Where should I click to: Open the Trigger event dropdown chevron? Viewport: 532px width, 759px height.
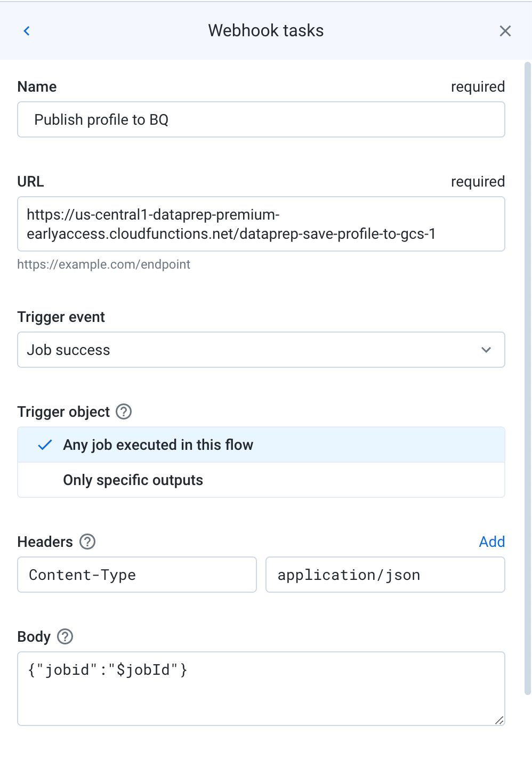(486, 350)
